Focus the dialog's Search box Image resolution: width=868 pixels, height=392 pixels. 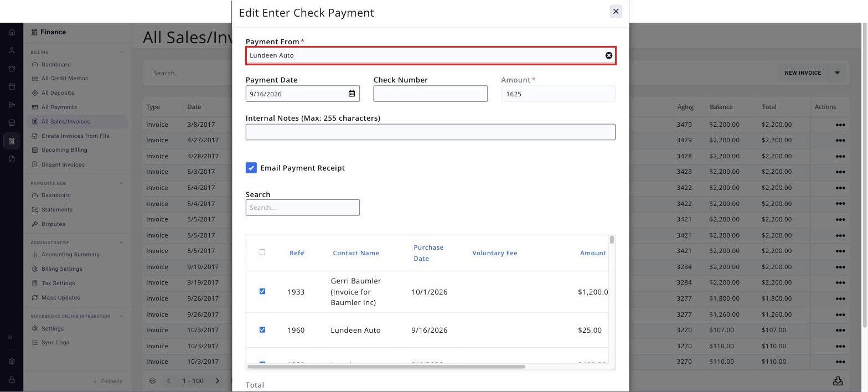(303, 208)
